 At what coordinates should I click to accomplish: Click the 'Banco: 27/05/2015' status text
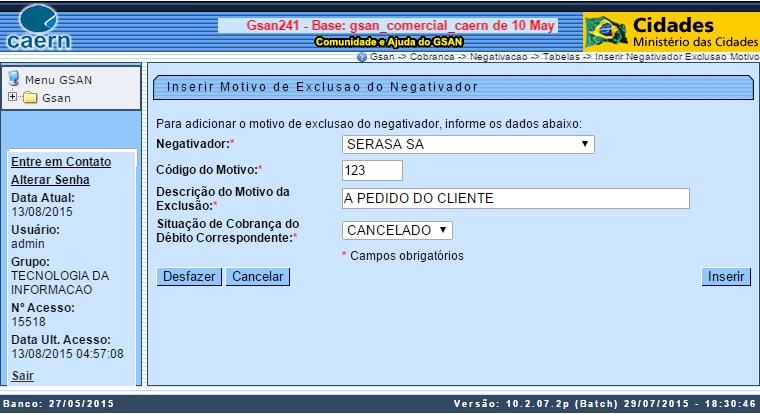coord(59,404)
